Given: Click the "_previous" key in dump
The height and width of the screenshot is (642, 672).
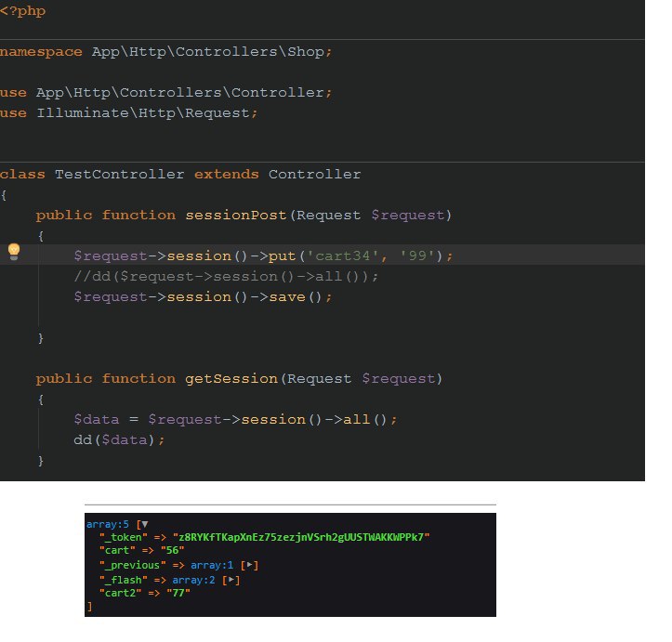Looking at the screenshot, I should point(132,565).
